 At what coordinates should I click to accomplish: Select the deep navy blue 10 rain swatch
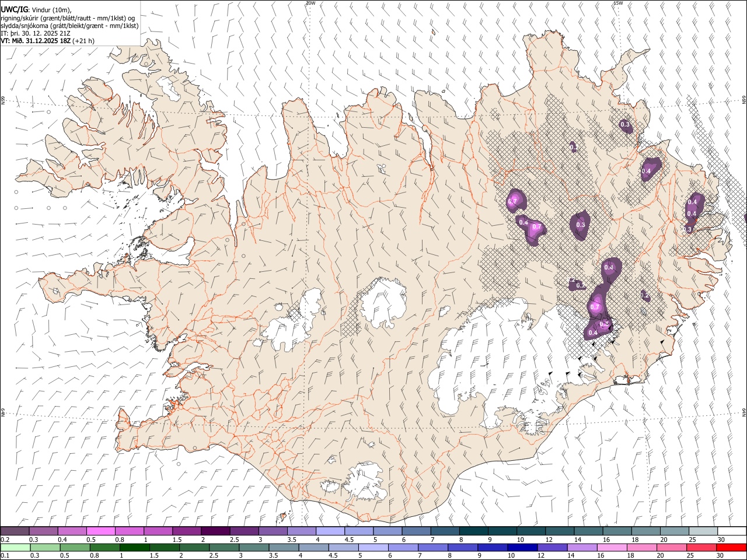click(522, 547)
